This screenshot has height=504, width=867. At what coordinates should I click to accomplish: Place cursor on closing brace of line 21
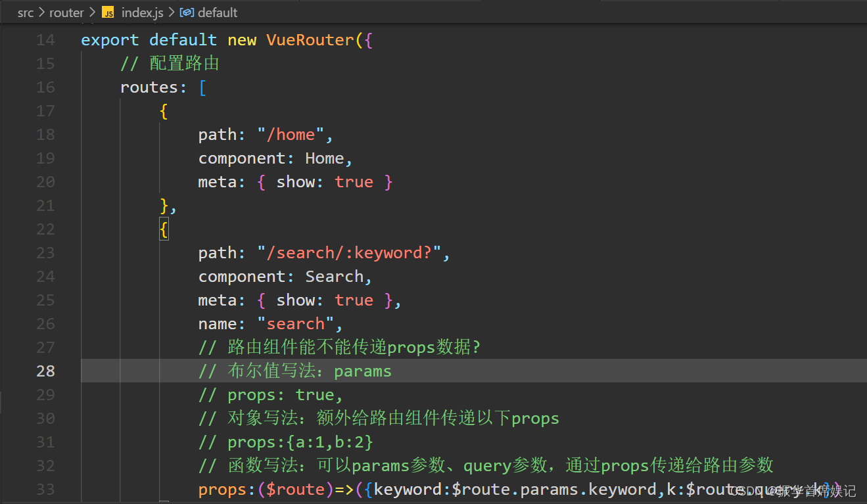(164, 206)
